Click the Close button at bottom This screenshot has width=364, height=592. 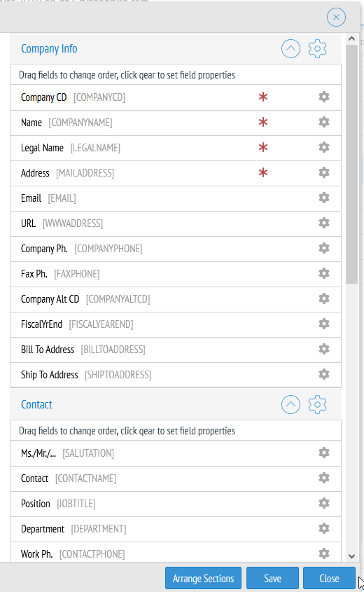click(x=329, y=579)
